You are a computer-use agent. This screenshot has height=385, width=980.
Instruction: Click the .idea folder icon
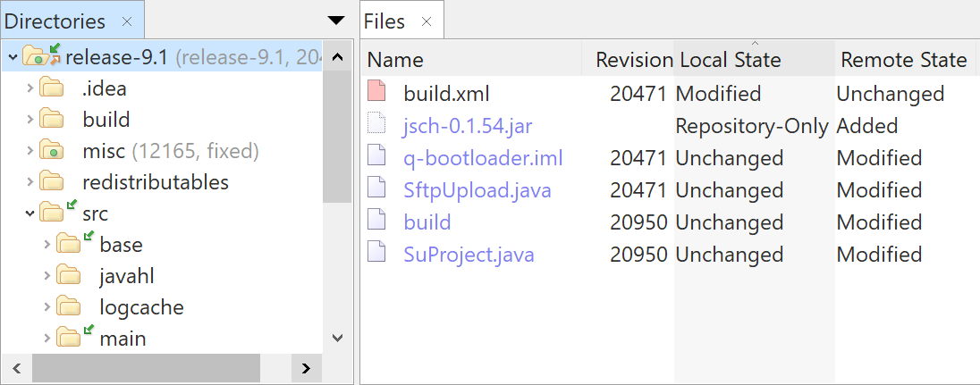pos(52,88)
